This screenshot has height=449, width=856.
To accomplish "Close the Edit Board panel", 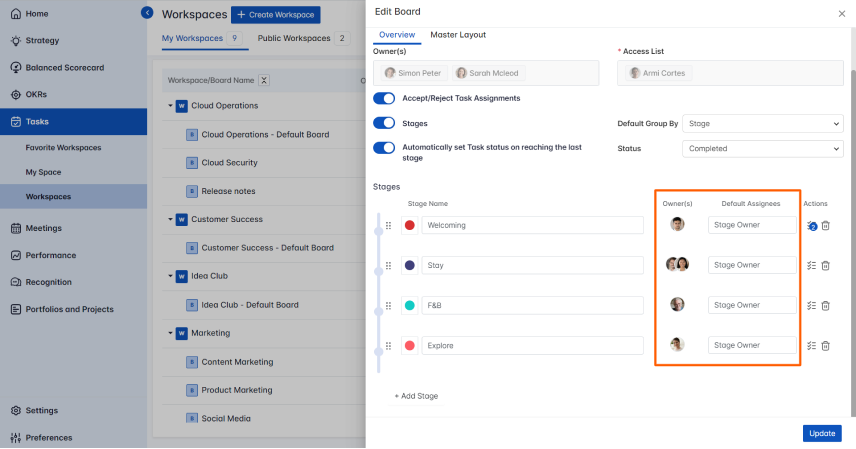I will (842, 14).
